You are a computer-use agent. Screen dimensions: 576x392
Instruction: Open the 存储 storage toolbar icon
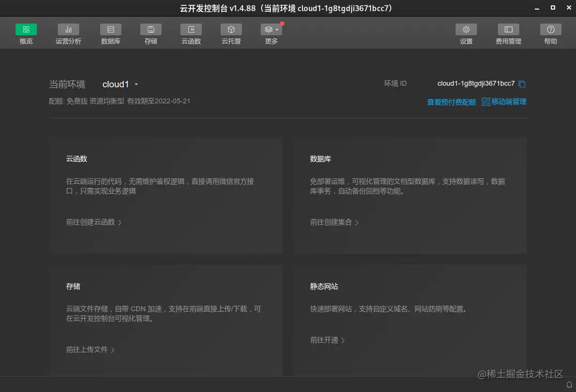tap(150, 29)
